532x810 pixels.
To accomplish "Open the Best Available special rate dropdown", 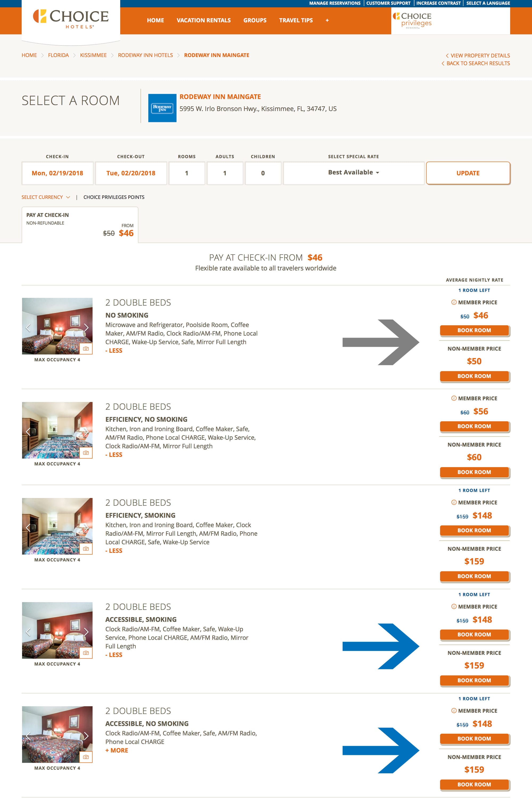I will pos(353,173).
